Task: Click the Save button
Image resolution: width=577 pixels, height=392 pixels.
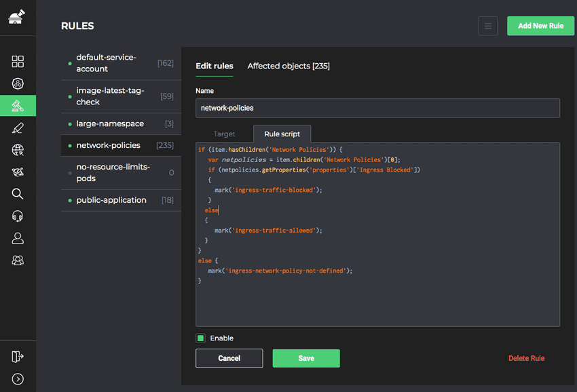Action: [306, 358]
